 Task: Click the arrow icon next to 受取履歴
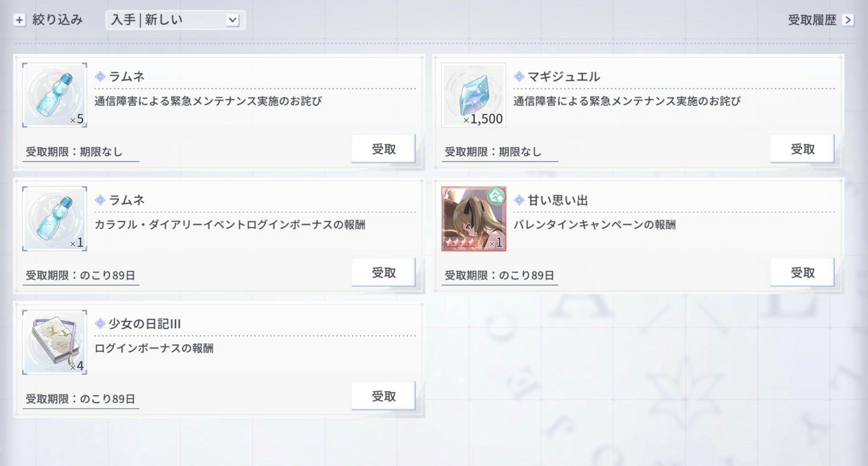point(848,20)
